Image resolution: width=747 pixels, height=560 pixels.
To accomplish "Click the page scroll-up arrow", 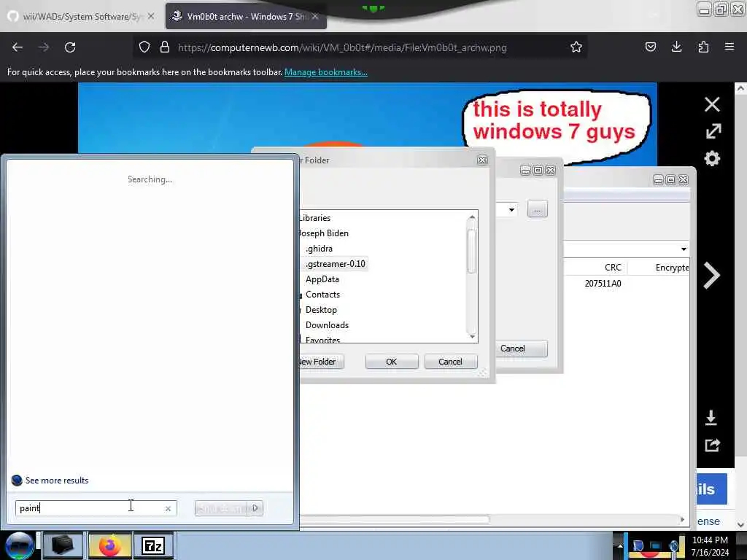I will click(x=740, y=88).
